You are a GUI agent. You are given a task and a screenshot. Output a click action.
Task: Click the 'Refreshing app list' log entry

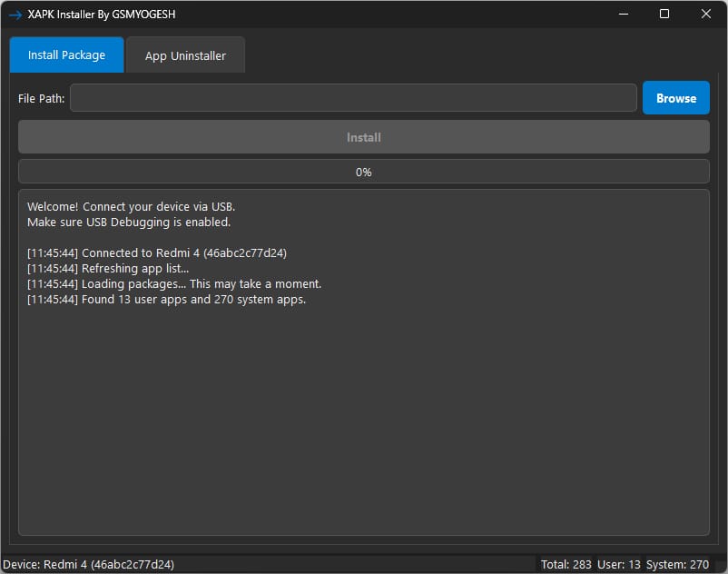point(108,268)
